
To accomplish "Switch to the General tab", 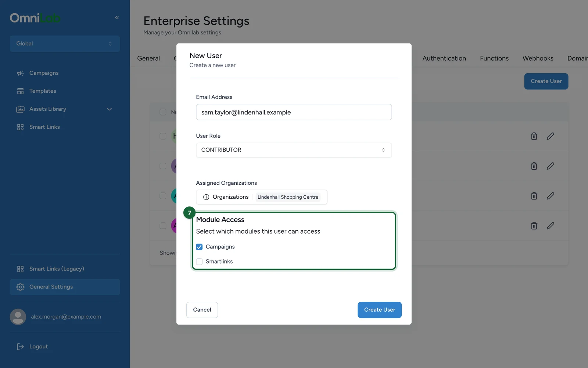I will point(148,59).
